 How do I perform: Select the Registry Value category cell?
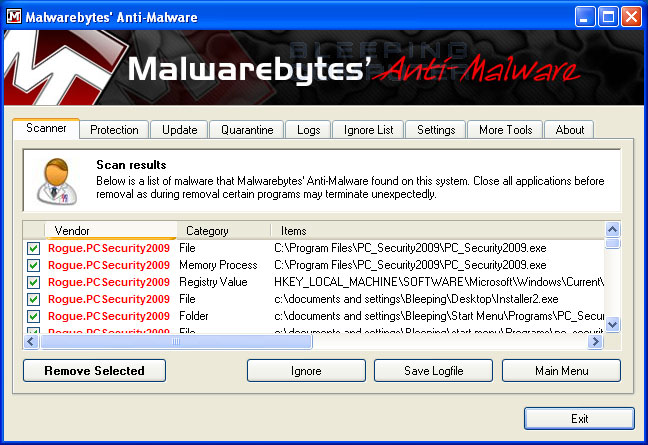pyautogui.click(x=213, y=282)
